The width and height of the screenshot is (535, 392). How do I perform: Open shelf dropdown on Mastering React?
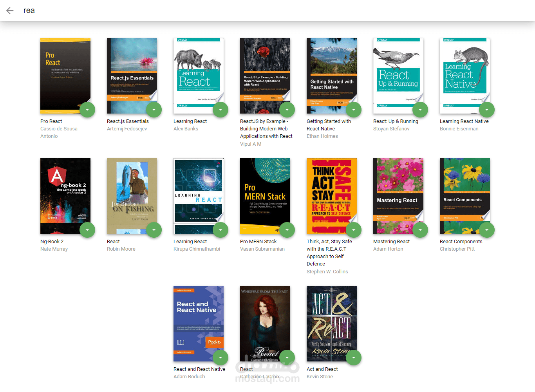[x=420, y=230]
